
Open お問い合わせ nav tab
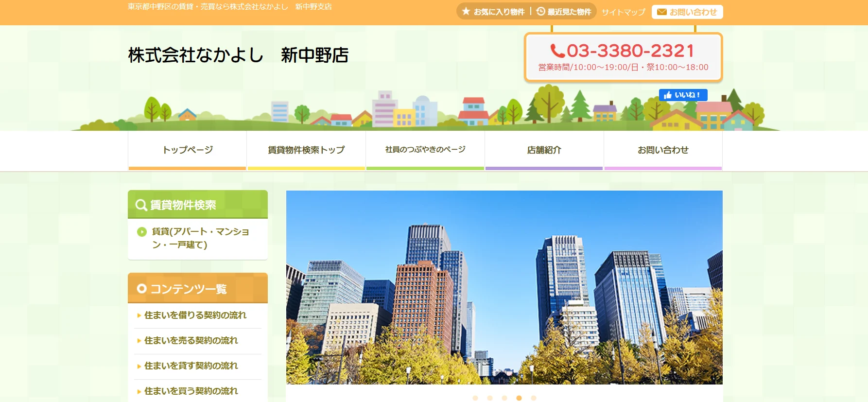pos(663,150)
